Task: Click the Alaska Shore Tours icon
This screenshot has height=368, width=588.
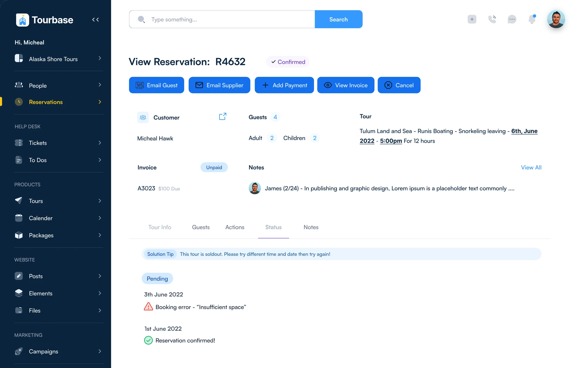Action: click(x=19, y=58)
